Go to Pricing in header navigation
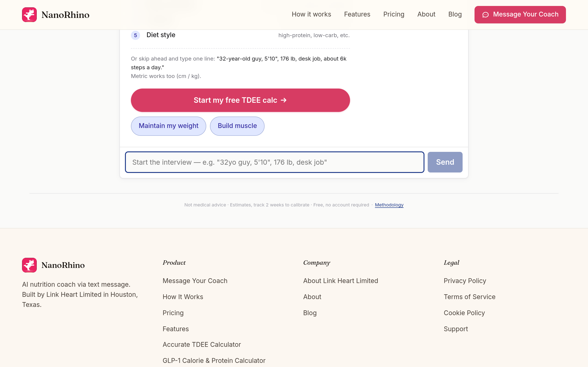Screen dimensions: 588x367 pos(394,14)
